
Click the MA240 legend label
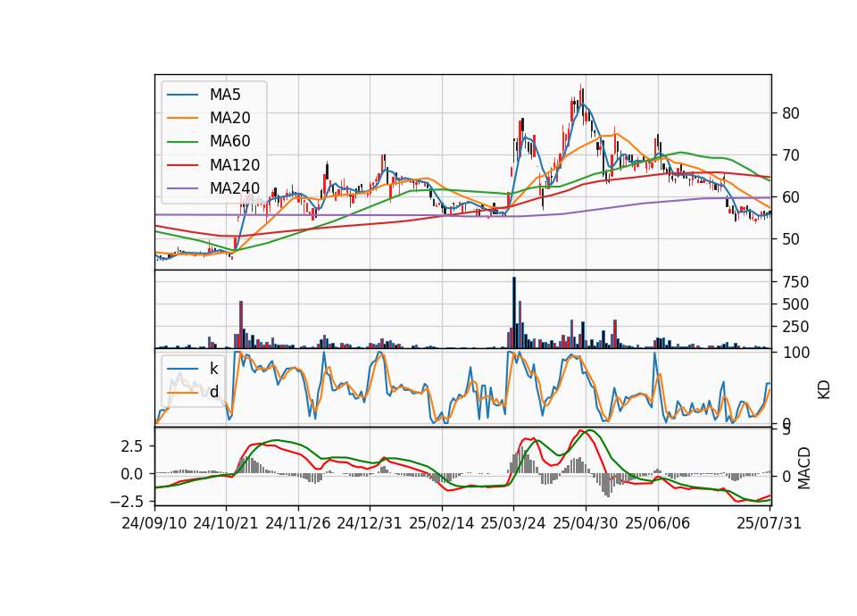pyautogui.click(x=235, y=188)
